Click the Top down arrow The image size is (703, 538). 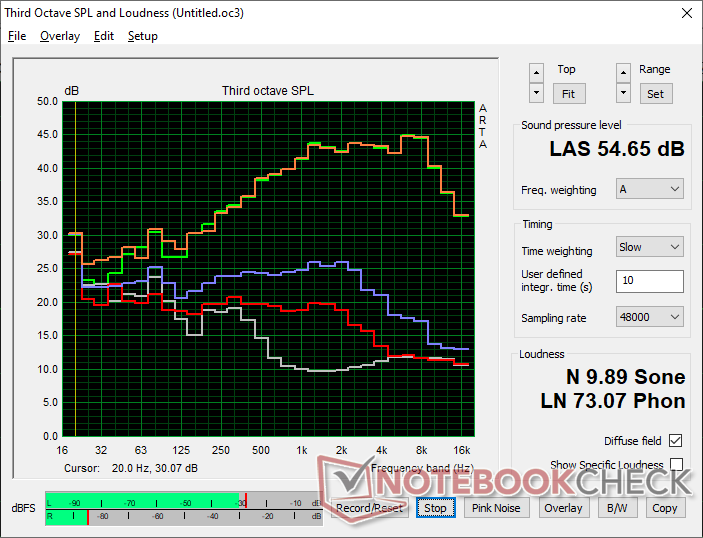click(x=537, y=93)
